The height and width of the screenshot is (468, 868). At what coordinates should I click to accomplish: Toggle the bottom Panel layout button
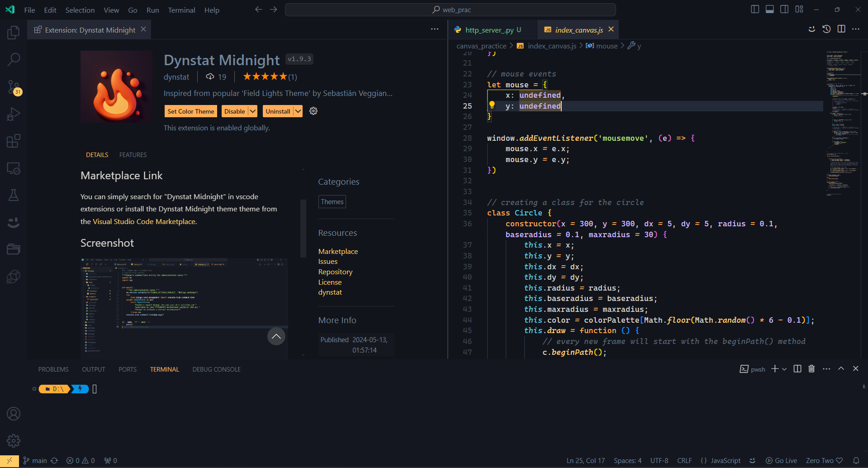770,10
